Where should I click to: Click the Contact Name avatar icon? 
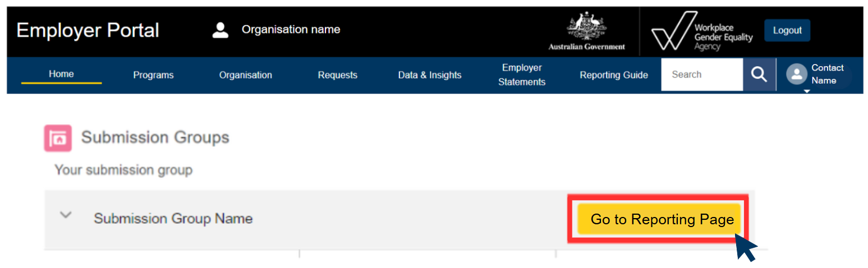796,74
